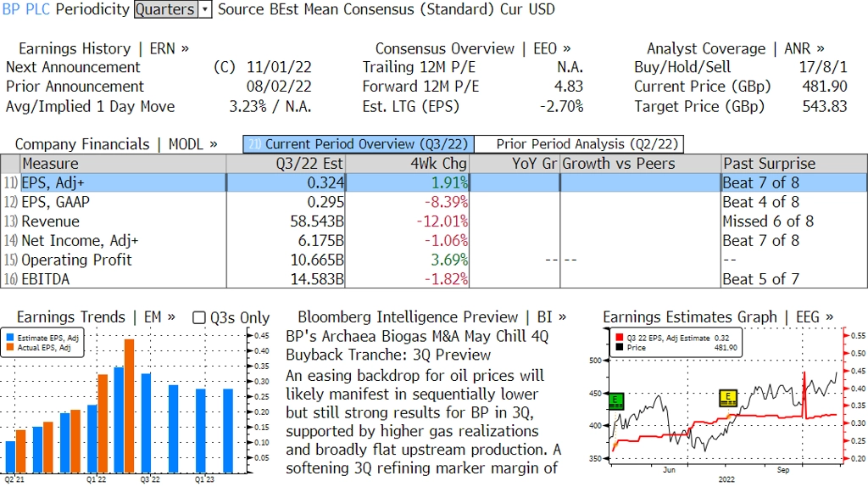Open Company Financials MODL section

(x=116, y=144)
